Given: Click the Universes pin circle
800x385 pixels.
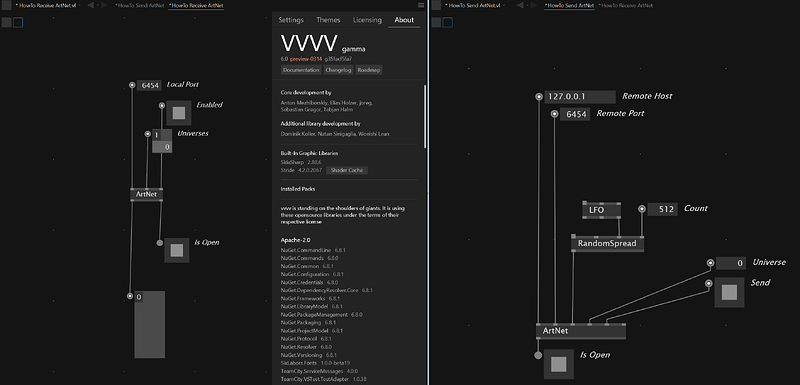Looking at the screenshot, I should (x=148, y=134).
